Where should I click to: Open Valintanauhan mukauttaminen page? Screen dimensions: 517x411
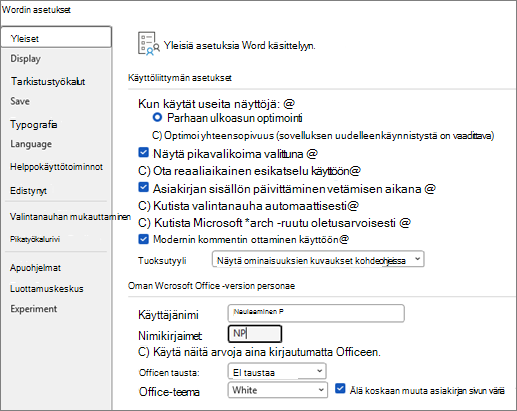(70, 217)
